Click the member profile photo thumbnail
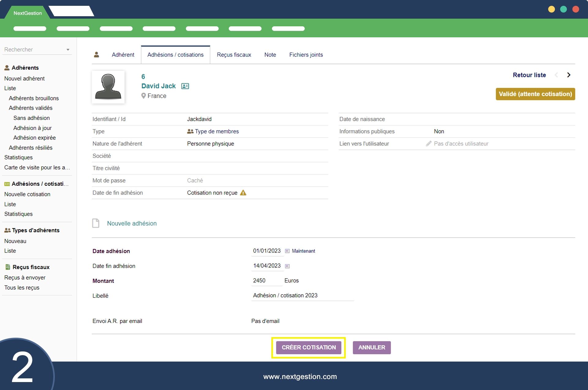The width and height of the screenshot is (588, 390). pyautogui.click(x=108, y=87)
